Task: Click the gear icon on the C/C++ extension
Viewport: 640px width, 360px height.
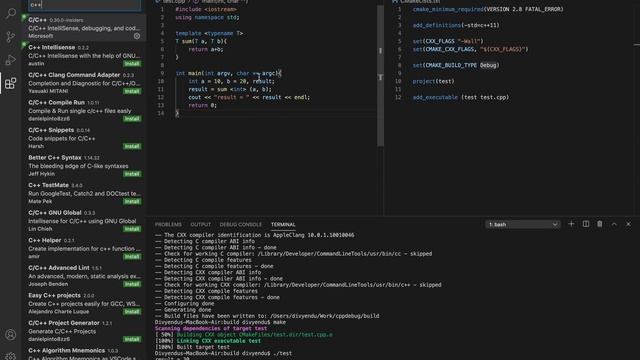Action: point(137,36)
